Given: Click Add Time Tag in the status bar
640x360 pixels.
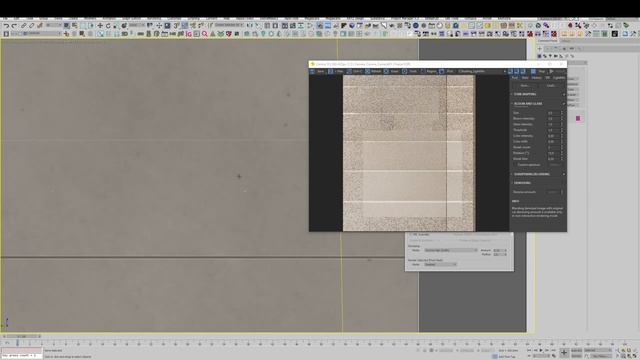Looking at the screenshot, I should tap(507, 356).
